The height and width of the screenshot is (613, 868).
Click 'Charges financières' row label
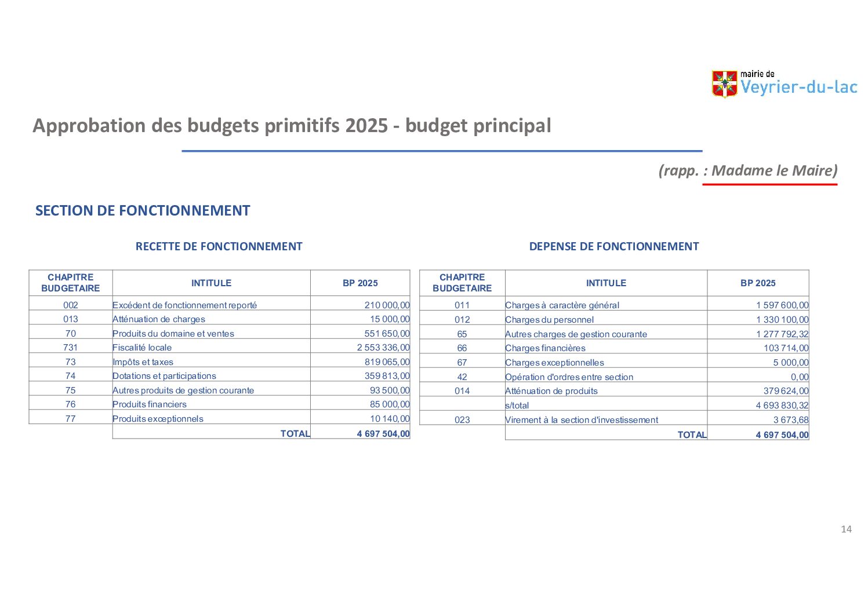[x=545, y=348]
